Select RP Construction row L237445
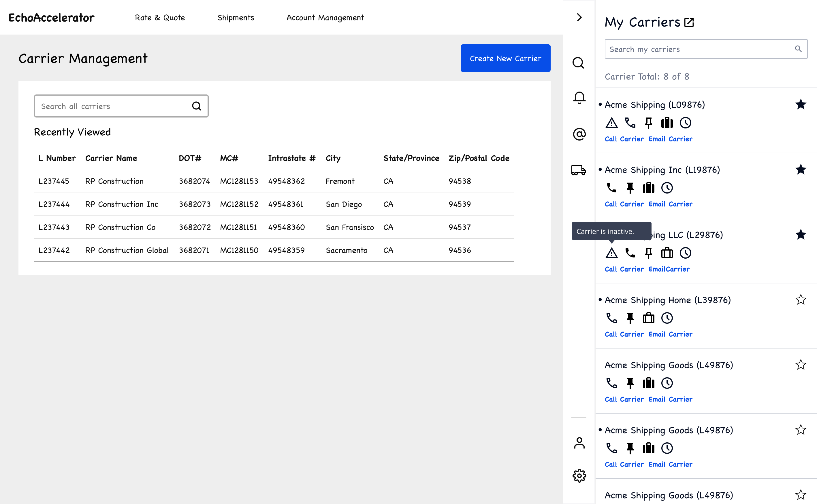The height and width of the screenshot is (504, 817). 274,181
